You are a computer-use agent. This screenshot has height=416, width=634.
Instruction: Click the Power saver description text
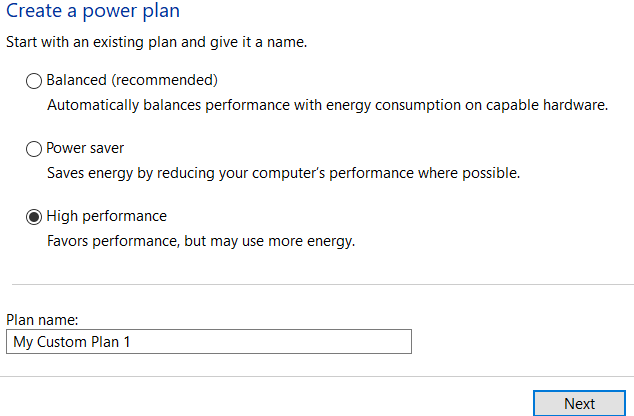point(284,173)
